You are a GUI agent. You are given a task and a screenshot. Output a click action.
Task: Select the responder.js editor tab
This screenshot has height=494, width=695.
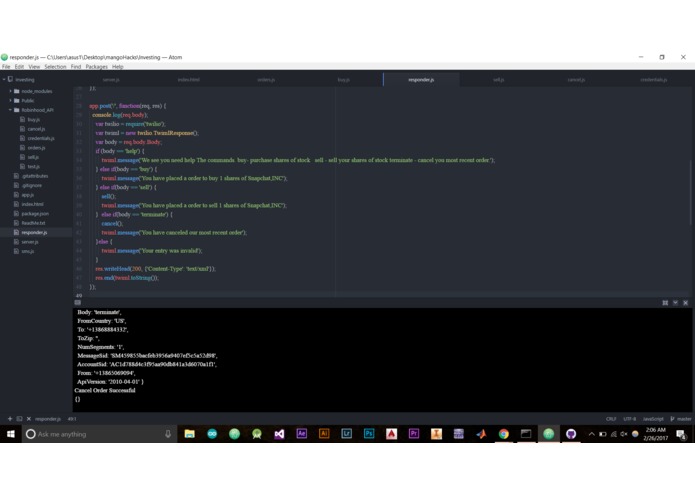(x=421, y=80)
